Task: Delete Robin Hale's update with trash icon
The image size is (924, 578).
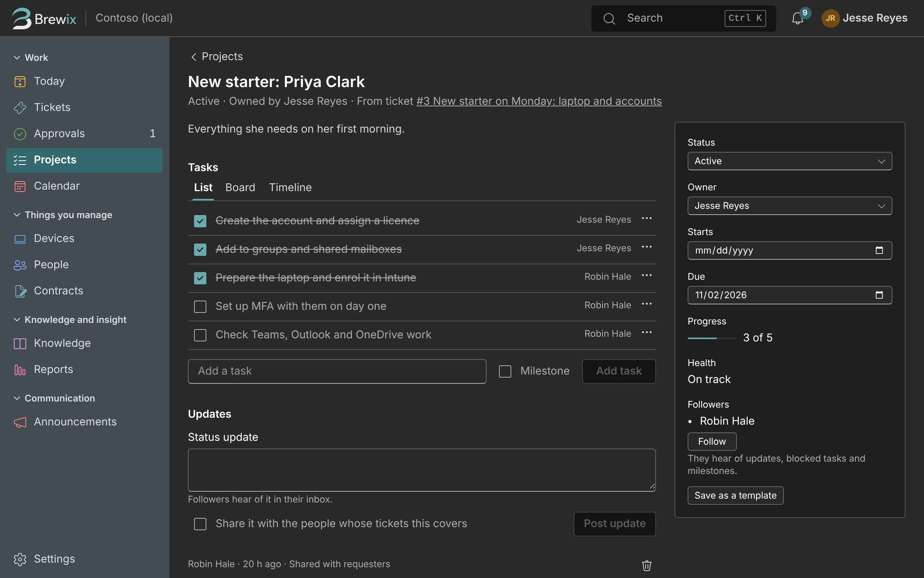Action: (647, 565)
